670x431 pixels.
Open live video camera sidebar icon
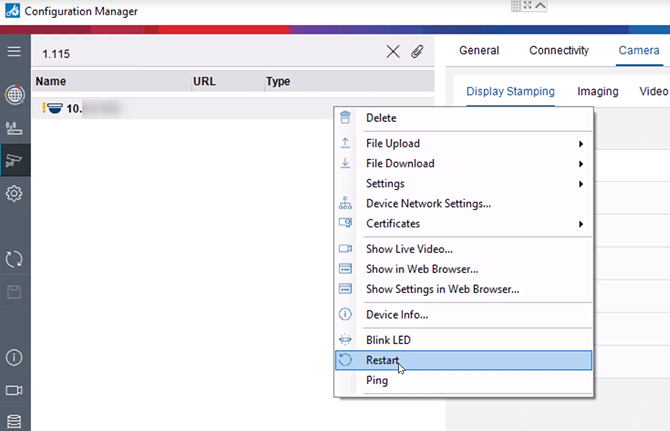pyautogui.click(x=14, y=390)
